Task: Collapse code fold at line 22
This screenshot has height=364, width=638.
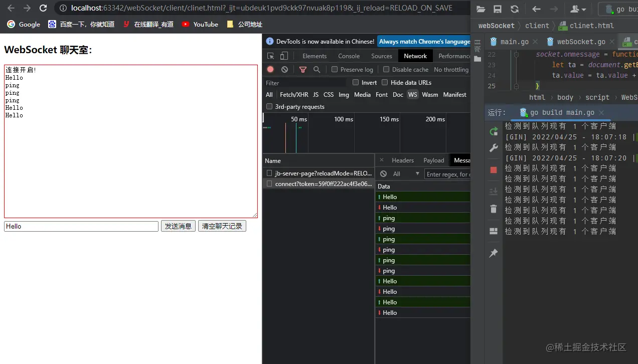Action: click(516, 54)
